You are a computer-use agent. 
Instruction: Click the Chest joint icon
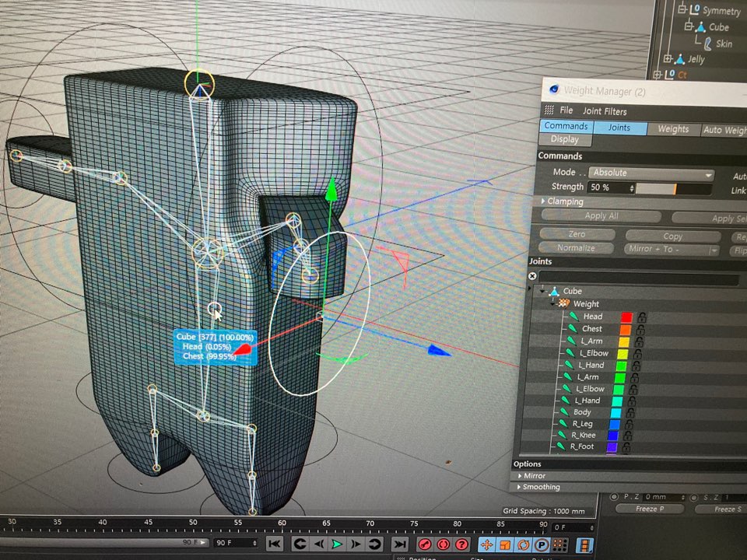(573, 328)
